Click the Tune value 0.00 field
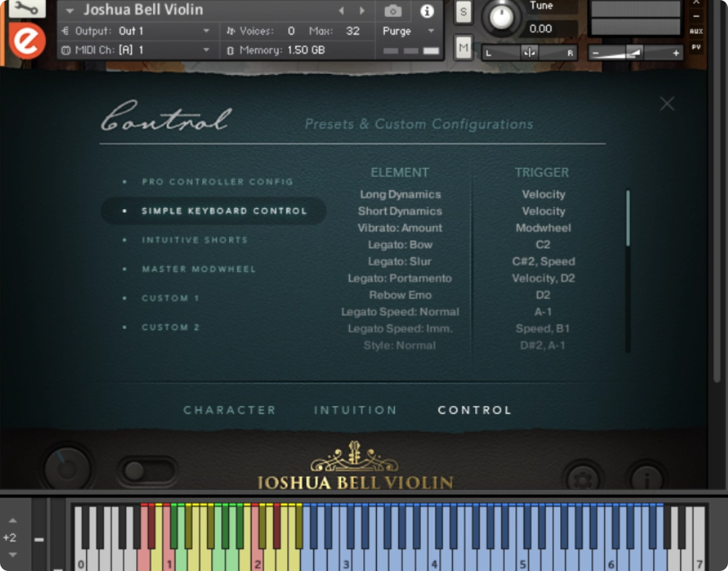The width and height of the screenshot is (728, 571). (x=553, y=29)
